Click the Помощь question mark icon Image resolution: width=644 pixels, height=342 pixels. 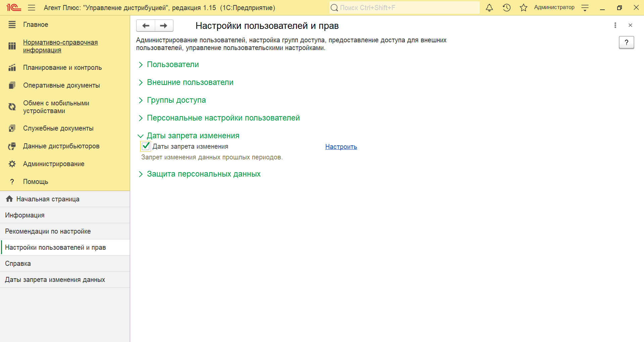click(x=12, y=182)
